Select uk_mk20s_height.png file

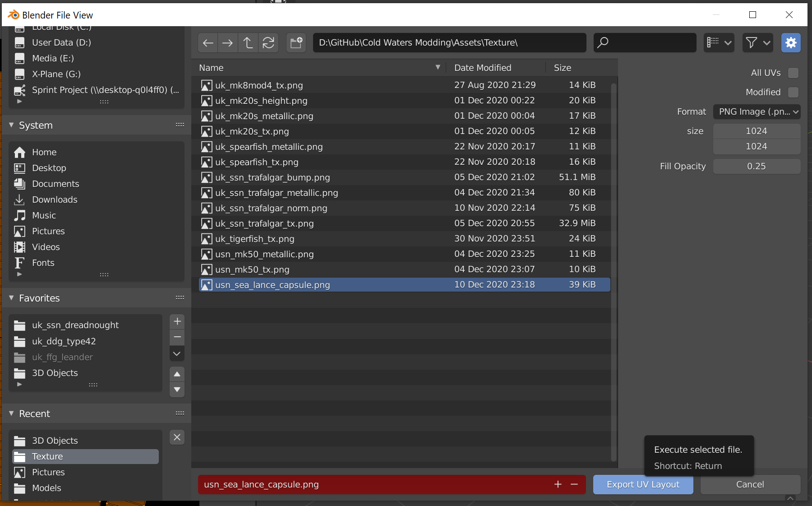point(404,101)
